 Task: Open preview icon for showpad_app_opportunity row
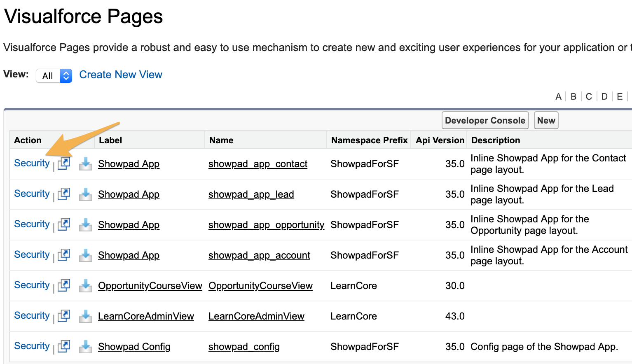click(x=64, y=224)
